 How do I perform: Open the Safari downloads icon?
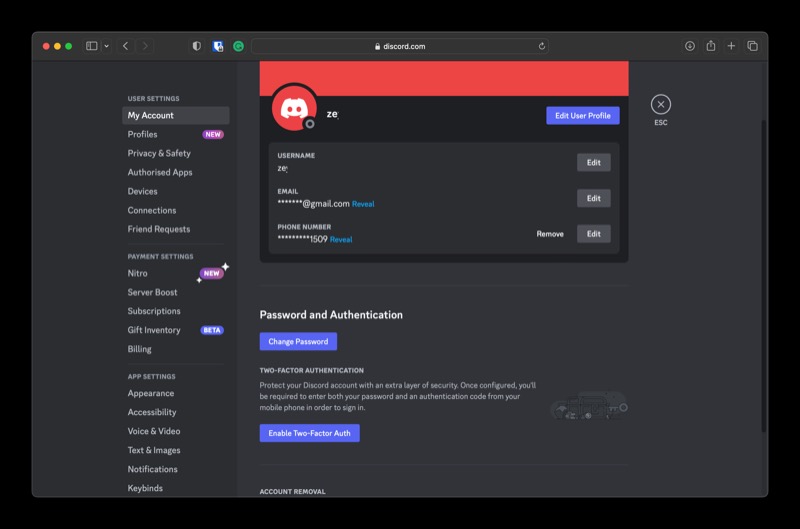click(689, 46)
